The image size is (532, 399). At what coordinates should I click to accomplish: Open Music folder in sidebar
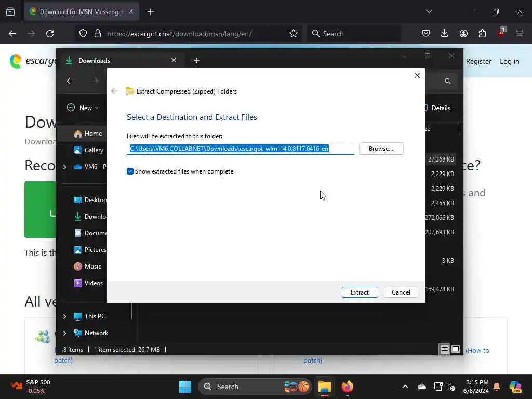tap(87, 267)
